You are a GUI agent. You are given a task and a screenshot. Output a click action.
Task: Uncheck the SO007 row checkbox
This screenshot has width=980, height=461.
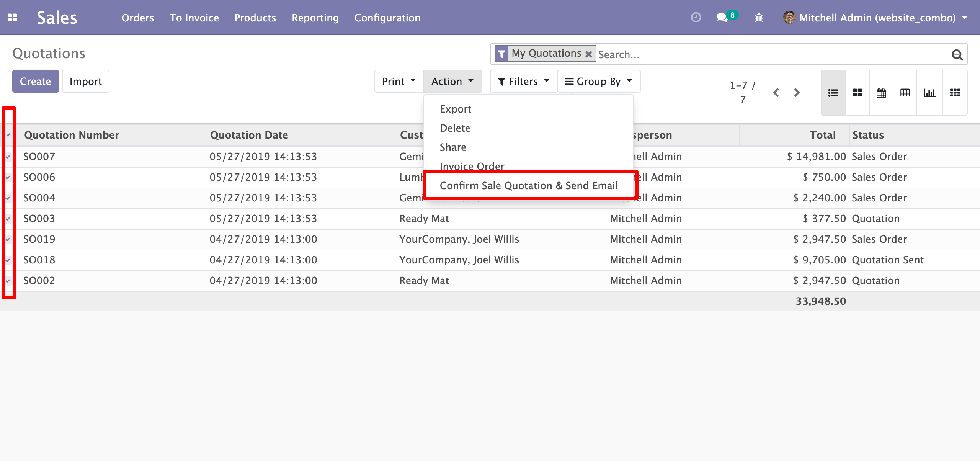[8, 157]
